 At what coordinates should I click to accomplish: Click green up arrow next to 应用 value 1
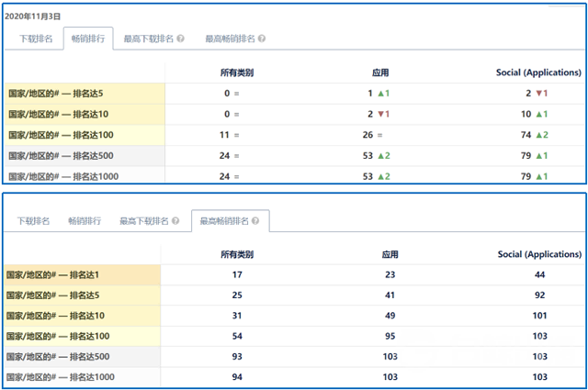(386, 94)
